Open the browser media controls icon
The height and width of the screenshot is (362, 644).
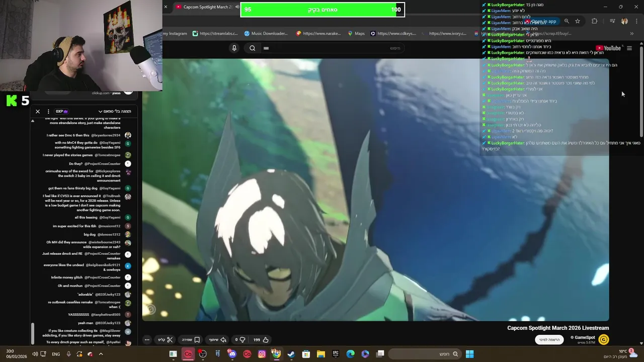tap(612, 21)
